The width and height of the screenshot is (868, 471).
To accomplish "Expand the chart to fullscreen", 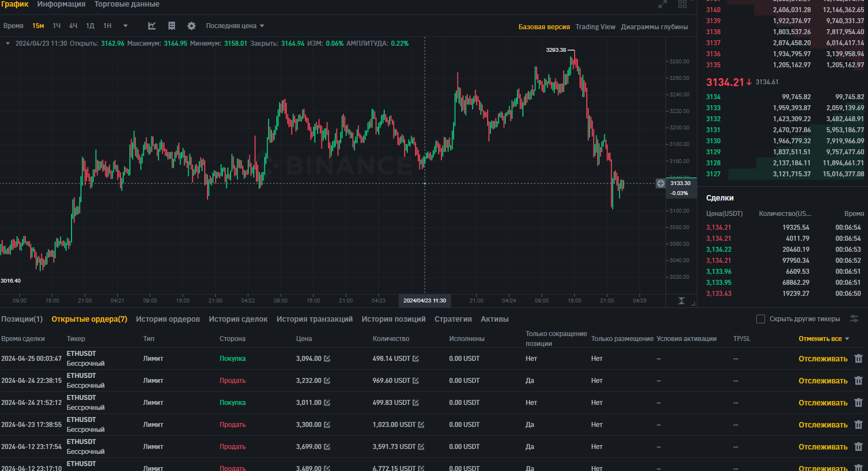I will [663, 4].
